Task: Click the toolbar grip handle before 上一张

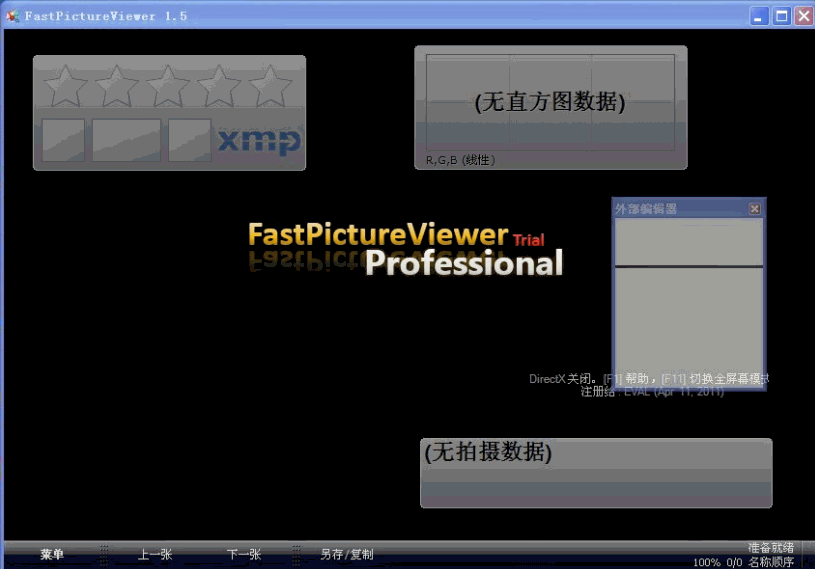Action: (x=104, y=554)
